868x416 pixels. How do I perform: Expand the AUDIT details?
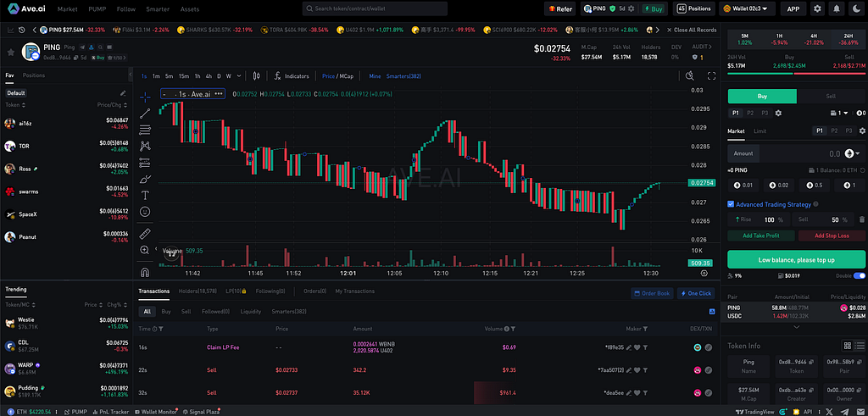(701, 47)
